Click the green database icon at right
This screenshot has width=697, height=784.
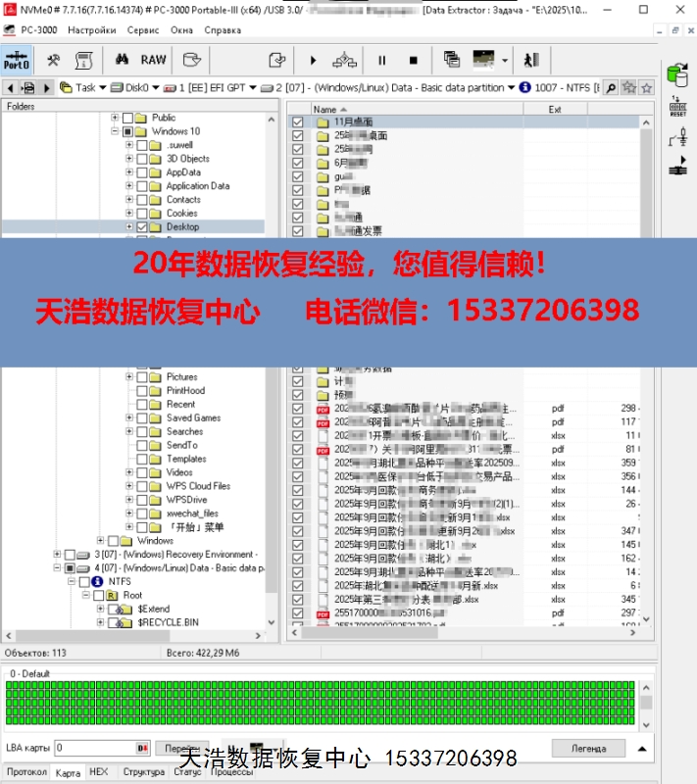[x=677, y=74]
